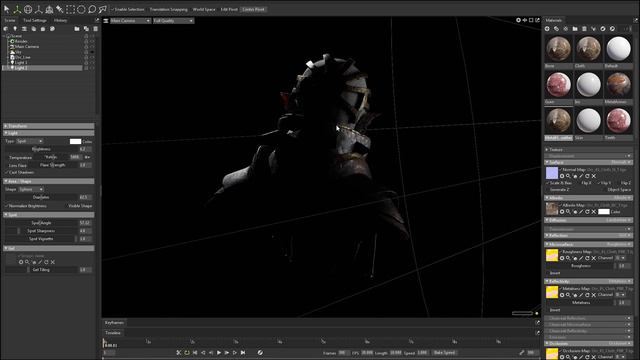Click the cut keyframe scissors icon
640x360 pixels.
[x=178, y=352]
